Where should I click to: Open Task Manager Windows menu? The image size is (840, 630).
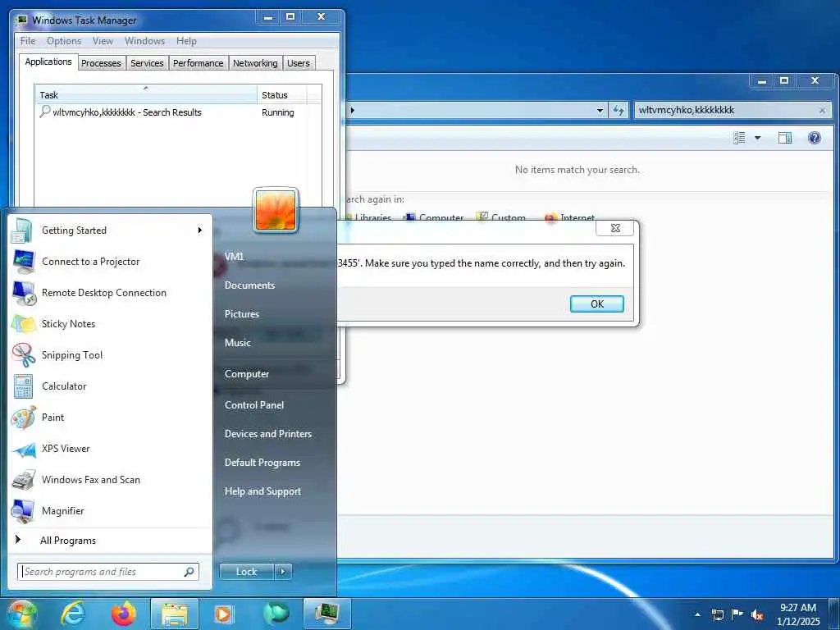tap(144, 41)
